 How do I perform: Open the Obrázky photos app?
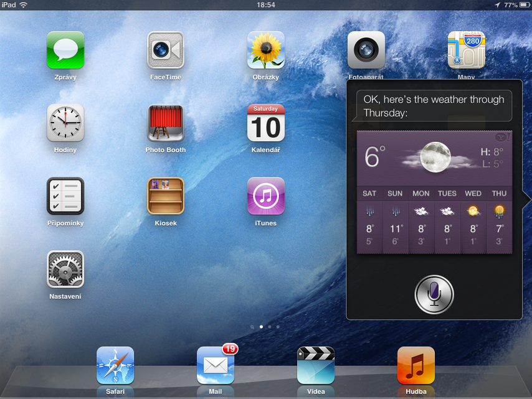(266, 50)
